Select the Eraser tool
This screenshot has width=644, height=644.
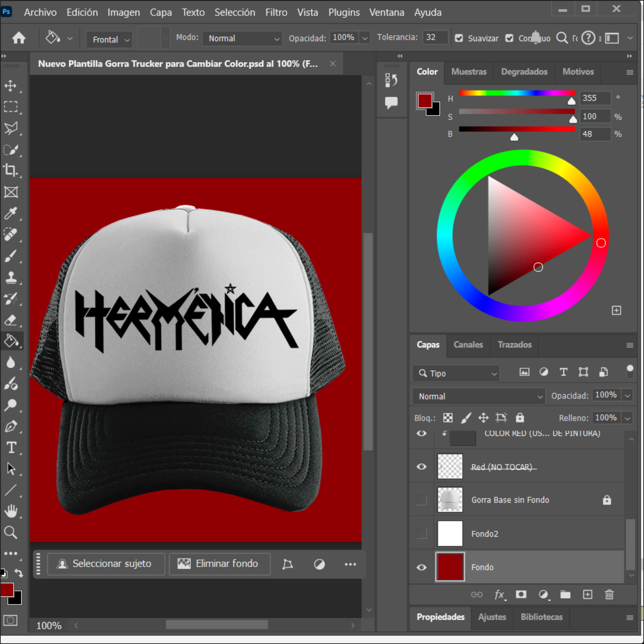(11, 320)
